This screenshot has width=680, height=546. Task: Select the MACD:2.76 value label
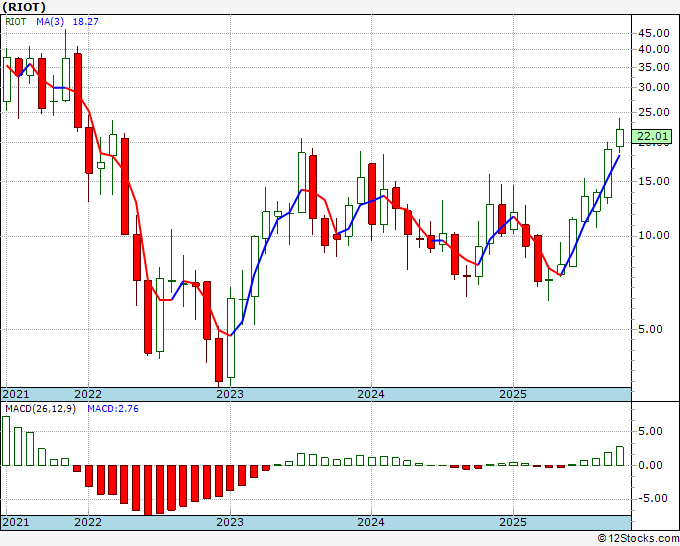tap(113, 409)
